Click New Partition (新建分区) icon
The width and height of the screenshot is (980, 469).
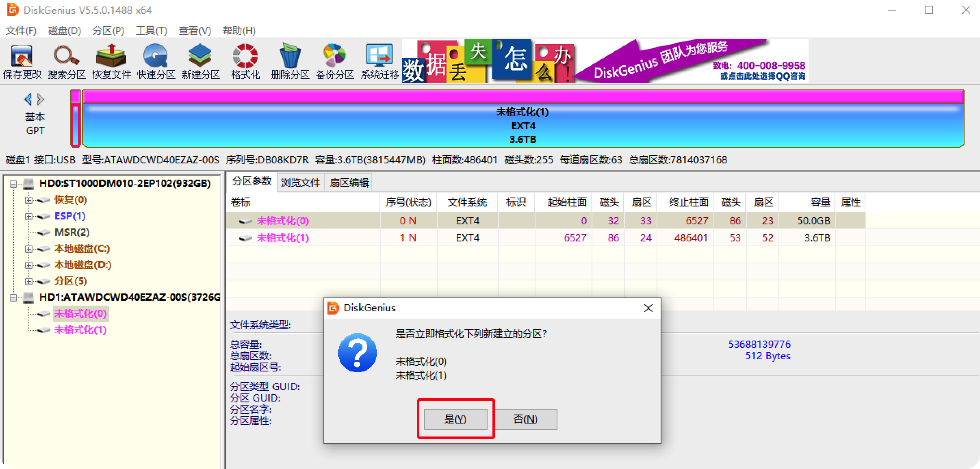[201, 61]
